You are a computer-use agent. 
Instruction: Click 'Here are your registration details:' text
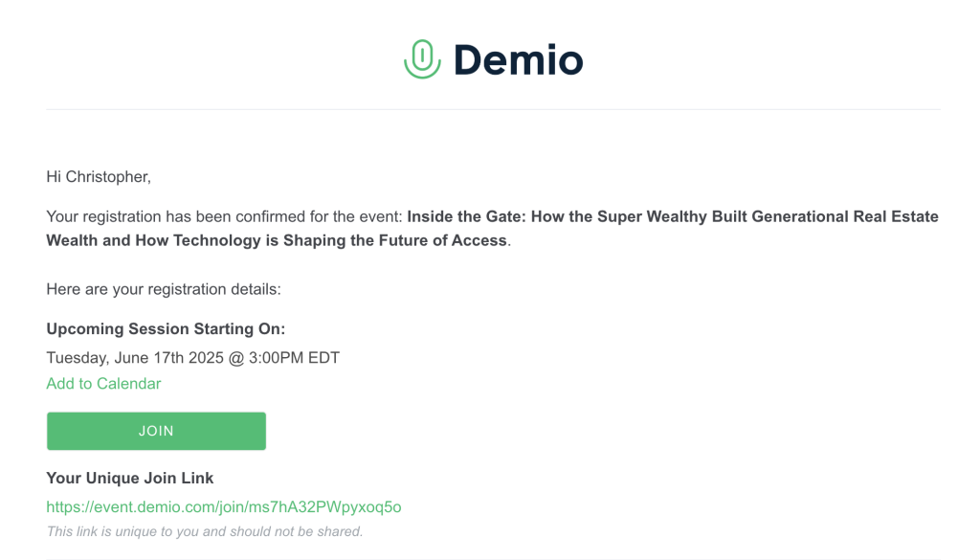(164, 289)
